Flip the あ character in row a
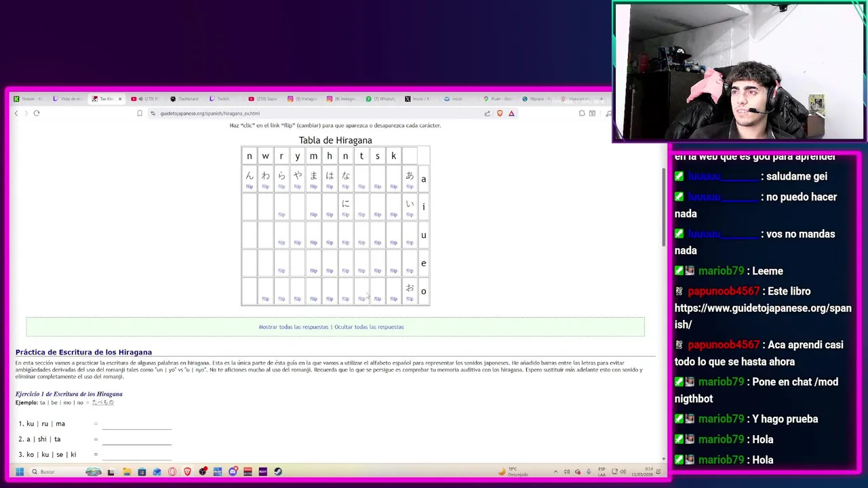This screenshot has height=488, width=868. tap(410, 186)
